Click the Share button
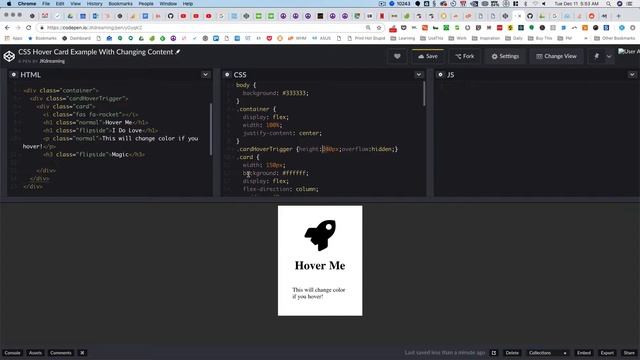The image size is (640, 360). pyautogui.click(x=629, y=353)
